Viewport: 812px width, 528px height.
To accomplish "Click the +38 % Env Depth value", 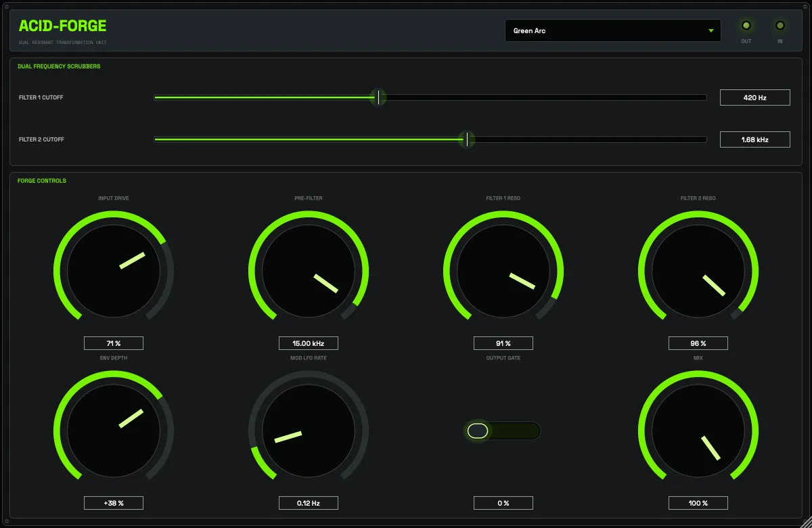I will point(114,503).
